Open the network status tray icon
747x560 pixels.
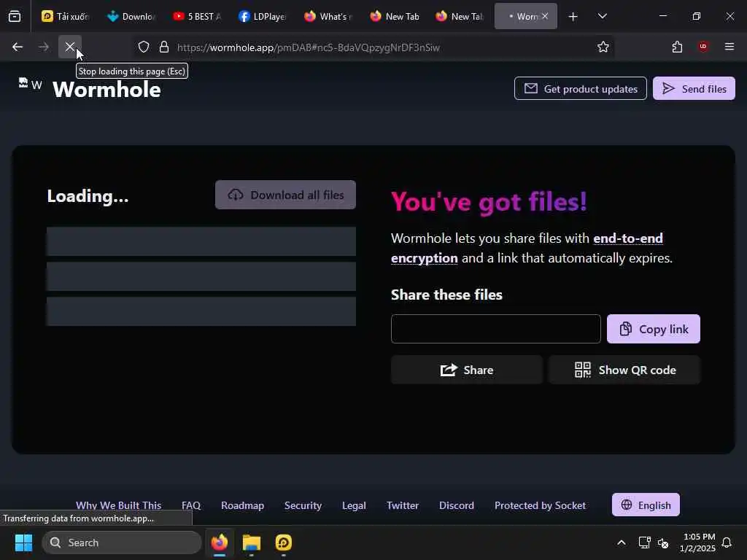645,542
